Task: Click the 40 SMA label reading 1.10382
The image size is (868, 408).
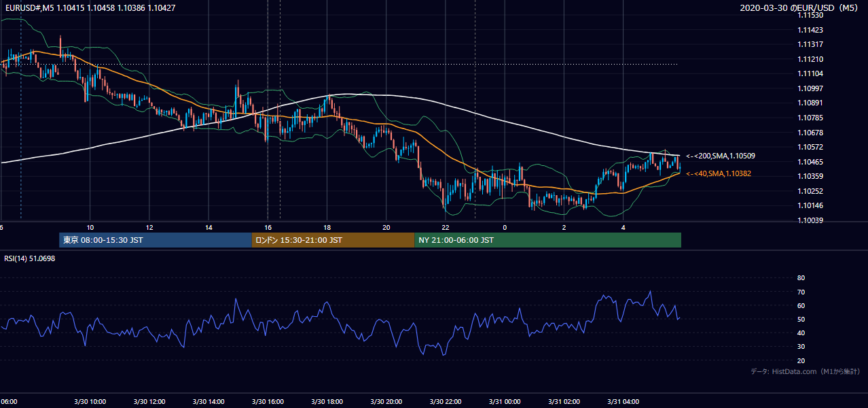Action: click(x=719, y=174)
